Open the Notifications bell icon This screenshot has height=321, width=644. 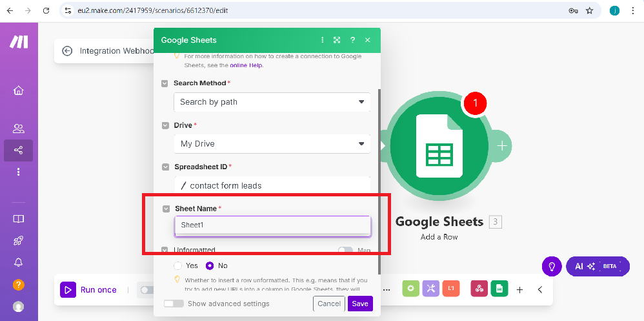pos(19,262)
